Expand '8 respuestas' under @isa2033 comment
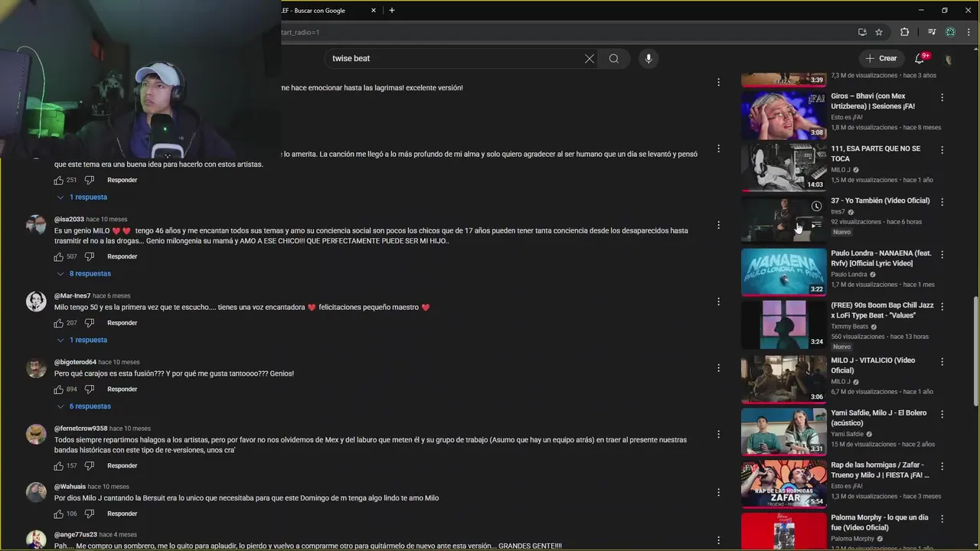Screen dimensions: 980x551 (83, 273)
